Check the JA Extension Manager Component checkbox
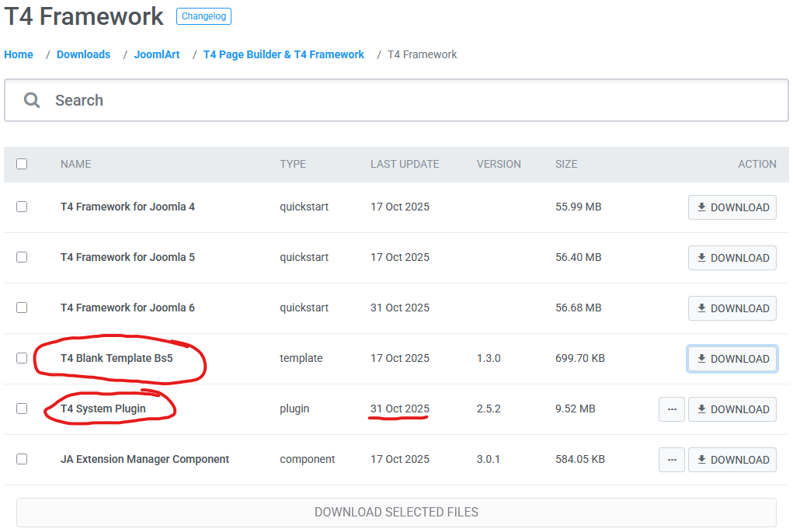793x532 pixels. pos(22,459)
